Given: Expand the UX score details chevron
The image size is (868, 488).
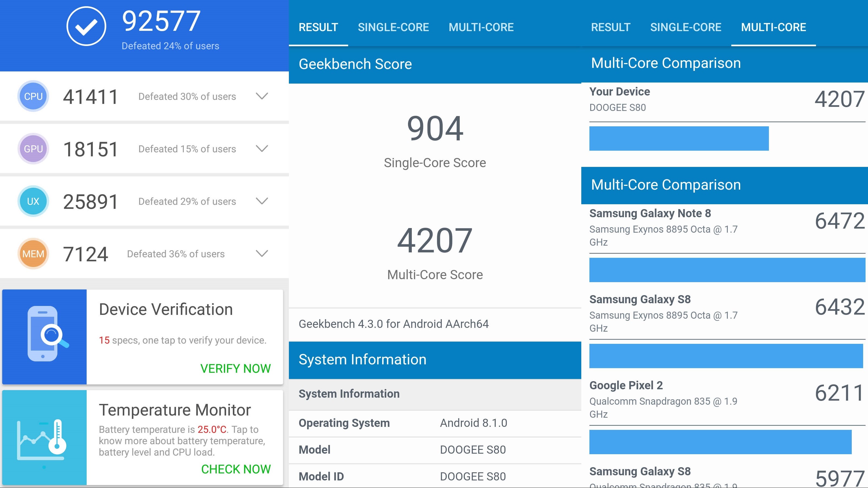Looking at the screenshot, I should point(262,201).
